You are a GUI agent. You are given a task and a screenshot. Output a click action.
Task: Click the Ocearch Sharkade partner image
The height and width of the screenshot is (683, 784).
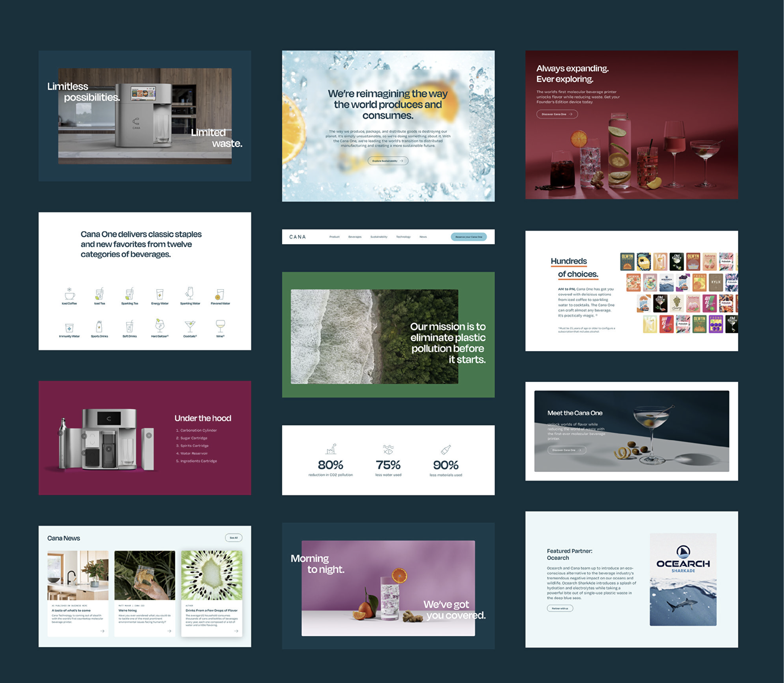[683, 579]
